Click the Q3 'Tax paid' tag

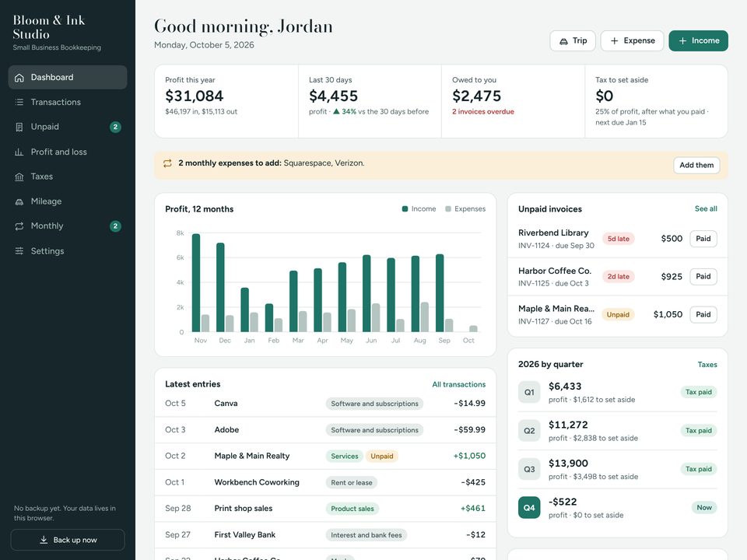point(699,469)
